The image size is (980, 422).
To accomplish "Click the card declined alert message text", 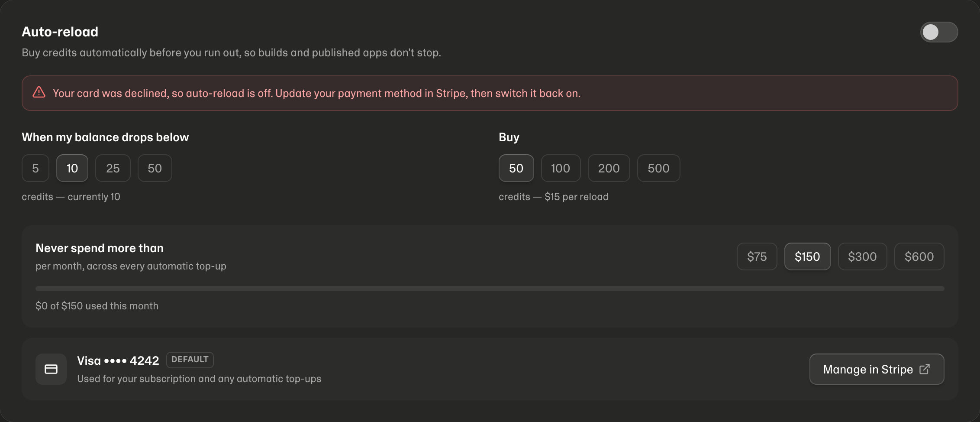I will pos(317,93).
